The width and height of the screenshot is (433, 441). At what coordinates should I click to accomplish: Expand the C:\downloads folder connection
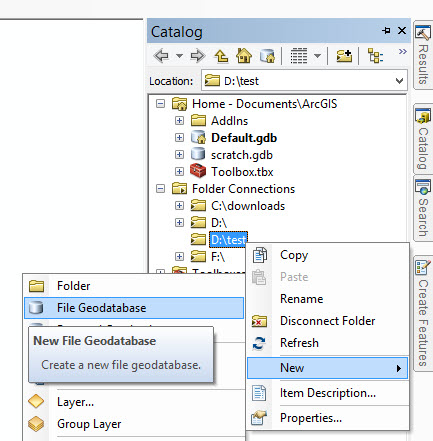179,206
